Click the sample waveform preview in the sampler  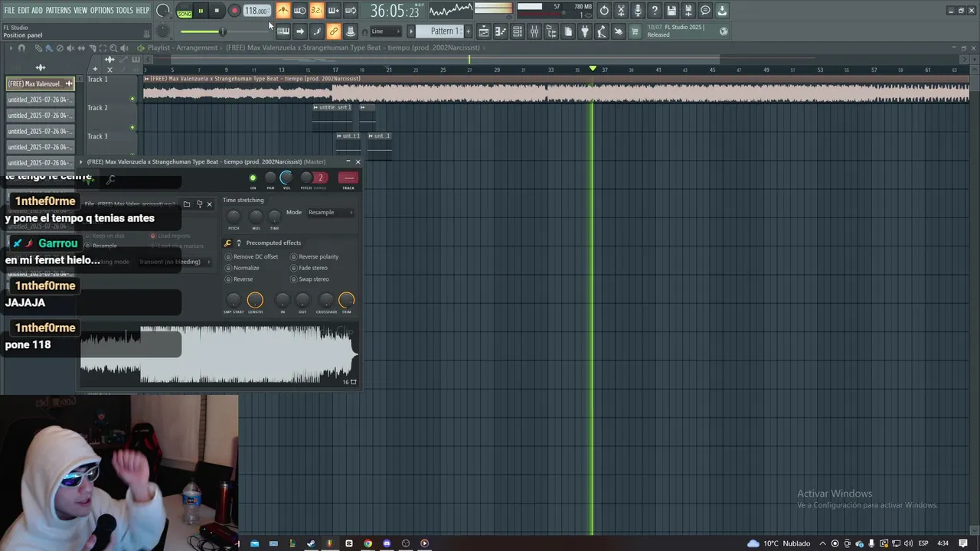(218, 355)
